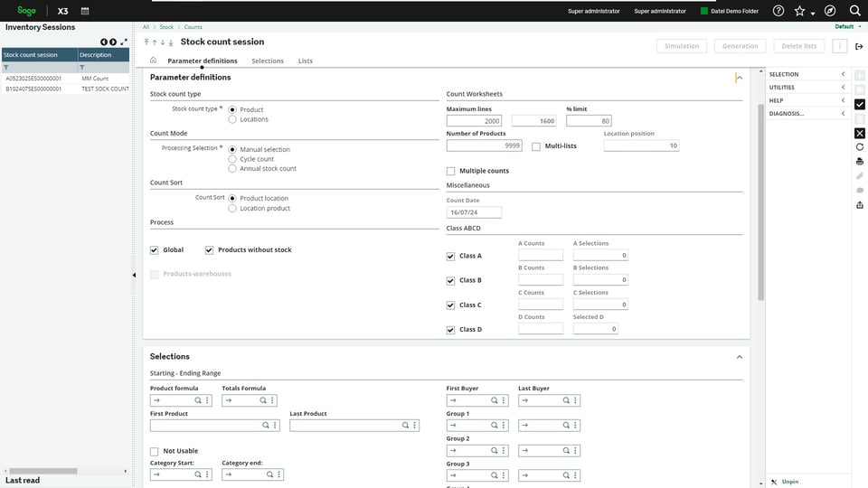Click the Generation button
The height and width of the screenshot is (488, 868).
(741, 46)
